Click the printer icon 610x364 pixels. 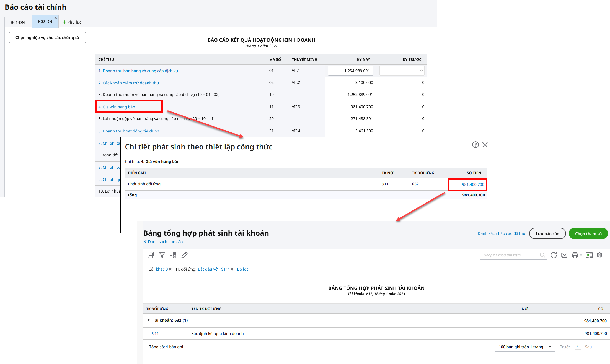(x=575, y=255)
